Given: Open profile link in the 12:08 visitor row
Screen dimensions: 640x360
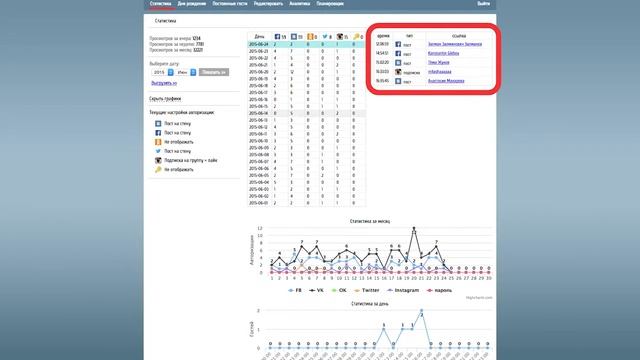Looking at the screenshot, I should [455, 44].
